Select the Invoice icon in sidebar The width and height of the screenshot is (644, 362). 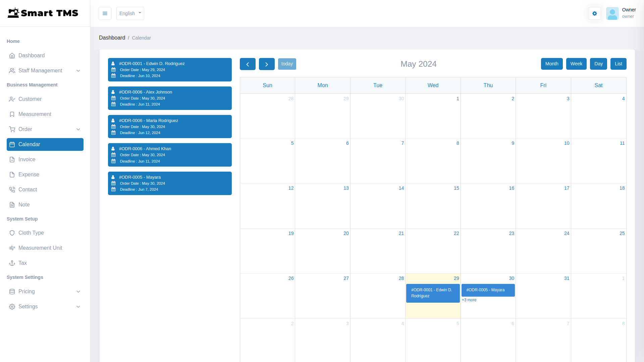coord(12,159)
